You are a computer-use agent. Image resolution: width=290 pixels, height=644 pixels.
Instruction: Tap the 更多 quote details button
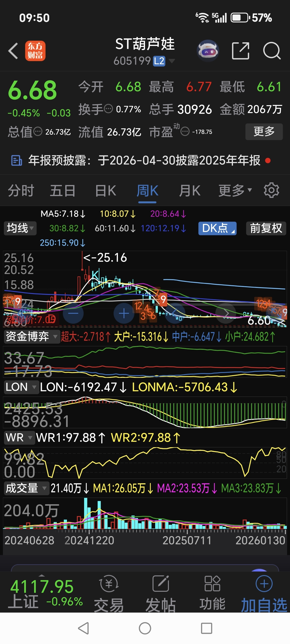click(x=264, y=132)
